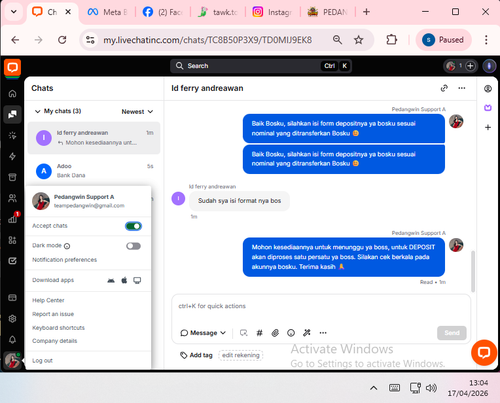The height and width of the screenshot is (403, 500).
Task: Open the Id ferry andreawan chat row
Action: (94, 138)
